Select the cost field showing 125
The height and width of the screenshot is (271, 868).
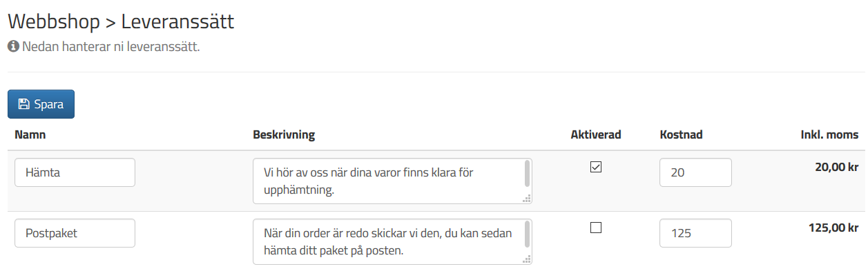[x=695, y=233]
